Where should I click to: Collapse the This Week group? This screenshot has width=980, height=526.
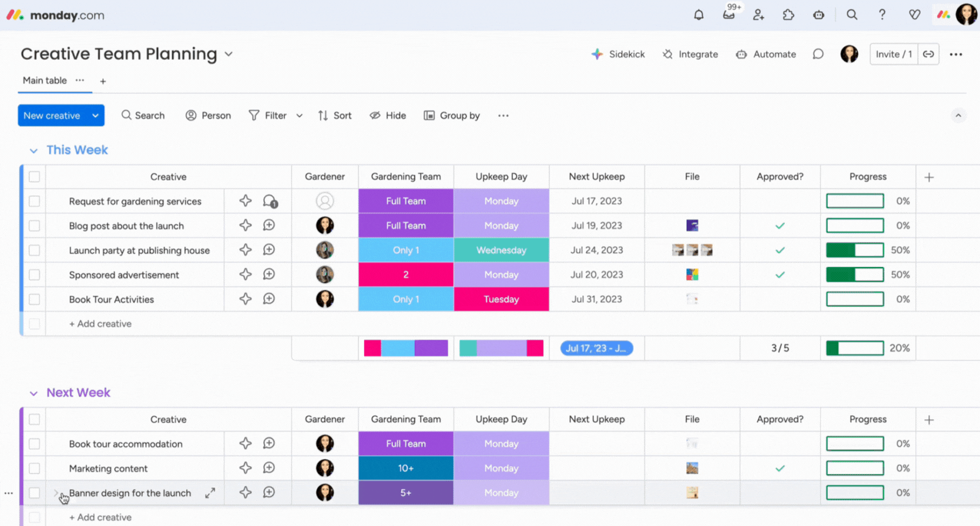click(33, 151)
